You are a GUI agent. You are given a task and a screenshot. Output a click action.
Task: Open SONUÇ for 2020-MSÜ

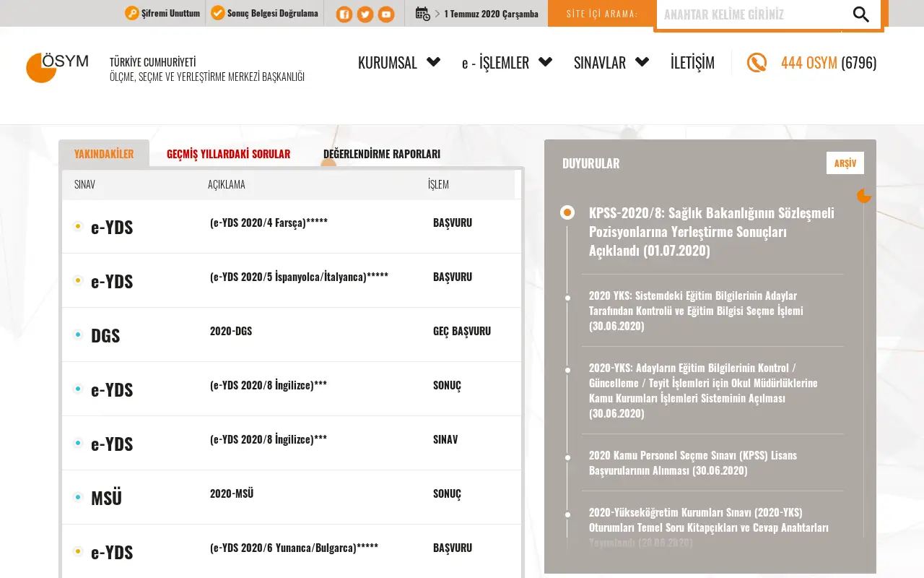(x=447, y=493)
